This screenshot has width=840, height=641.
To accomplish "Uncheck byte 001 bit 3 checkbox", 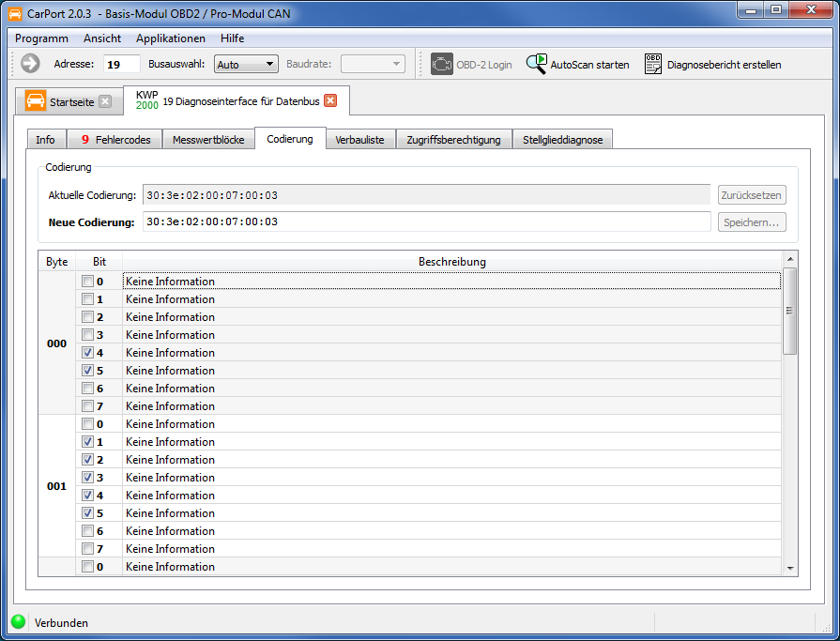I will (x=88, y=478).
